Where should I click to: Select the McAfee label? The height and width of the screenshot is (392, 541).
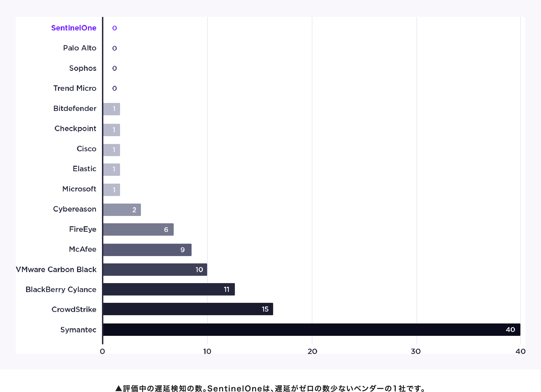tap(83, 249)
